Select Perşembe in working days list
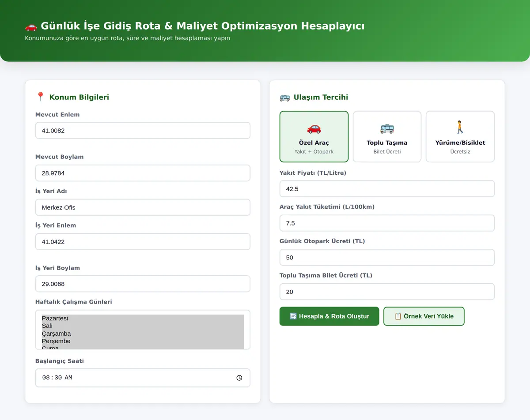The image size is (530, 420). (143, 341)
